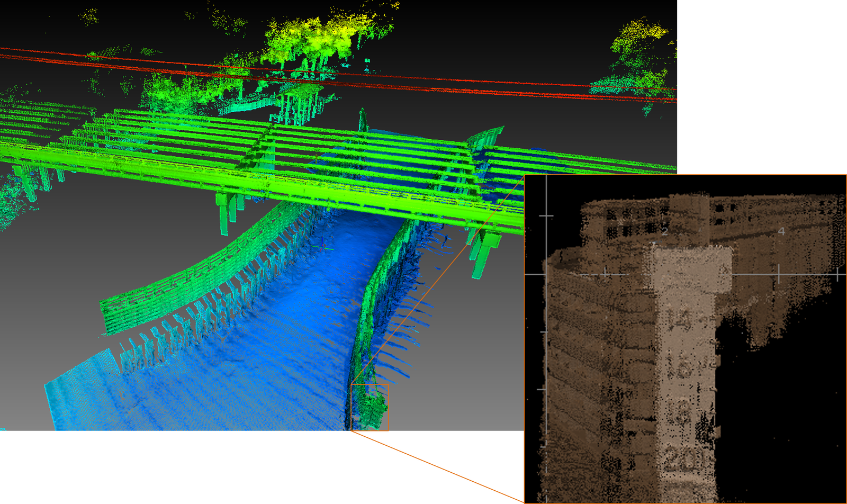Select the RGB axis gizmo on the riverbed
847x504 pixels.
[322, 247]
